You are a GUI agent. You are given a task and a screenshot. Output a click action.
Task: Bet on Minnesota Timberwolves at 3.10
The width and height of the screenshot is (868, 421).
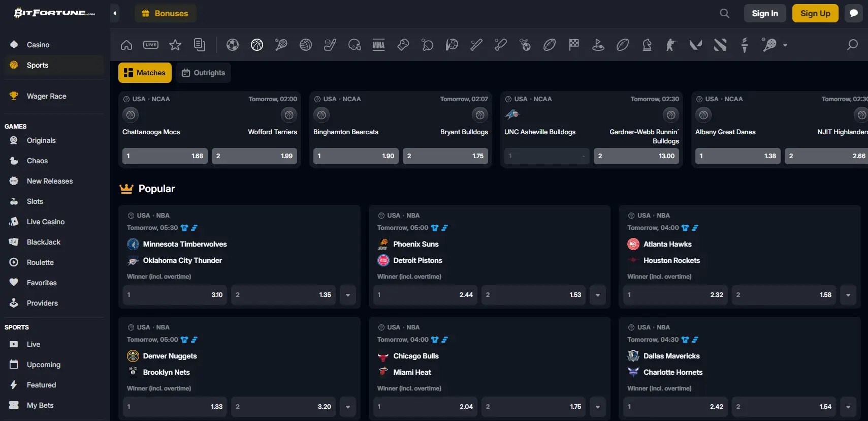tap(175, 295)
